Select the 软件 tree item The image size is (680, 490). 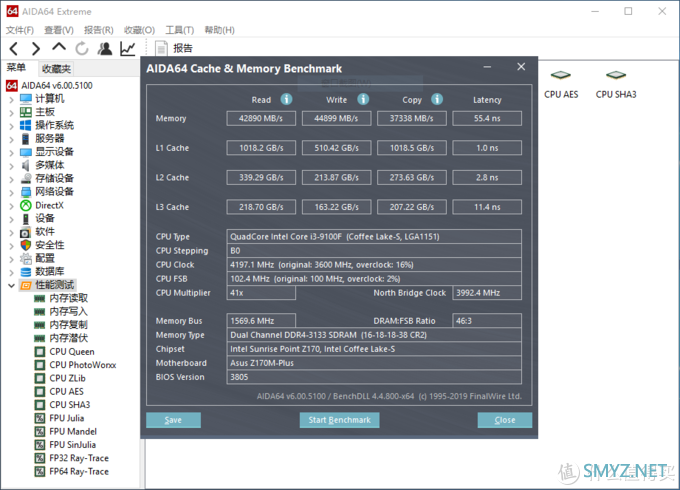click(x=45, y=232)
